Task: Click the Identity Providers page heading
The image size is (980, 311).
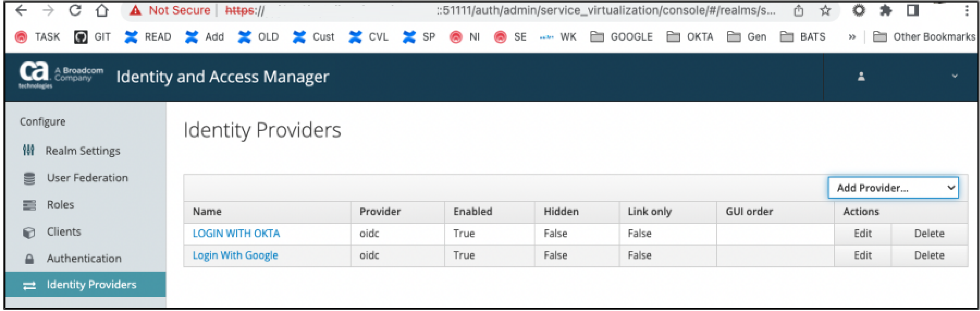Action: pyautogui.click(x=262, y=130)
